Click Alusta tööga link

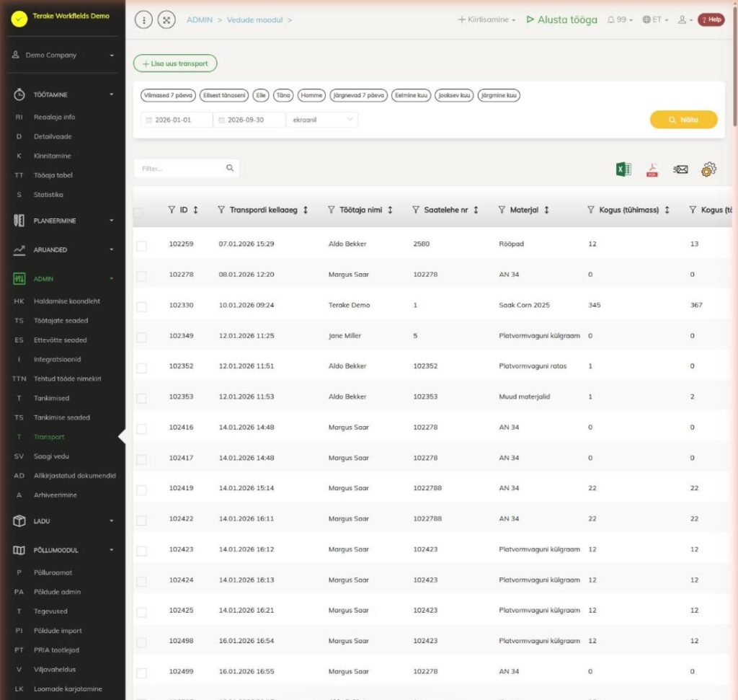pos(561,19)
